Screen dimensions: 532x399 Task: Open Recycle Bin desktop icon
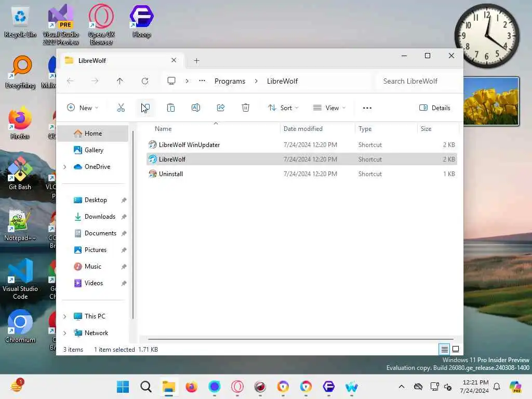(20, 21)
